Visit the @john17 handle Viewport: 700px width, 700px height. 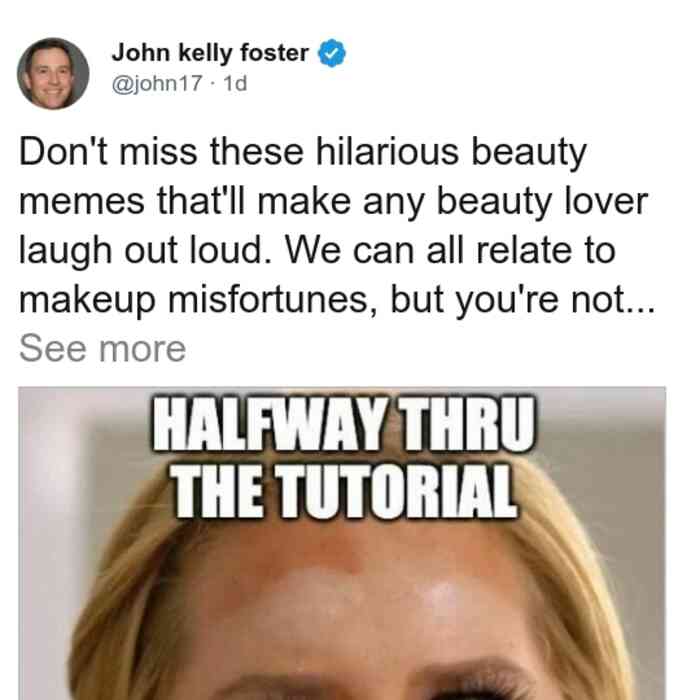[x=157, y=83]
